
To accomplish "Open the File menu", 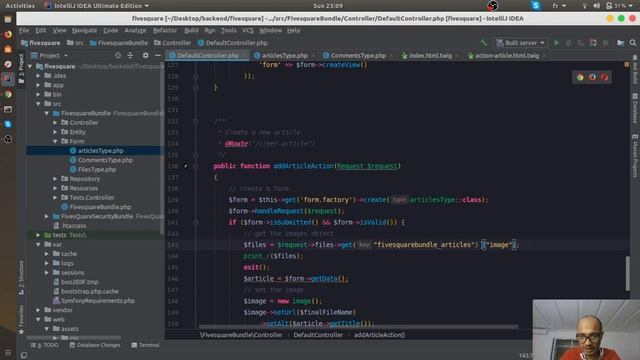I will pos(24,30).
